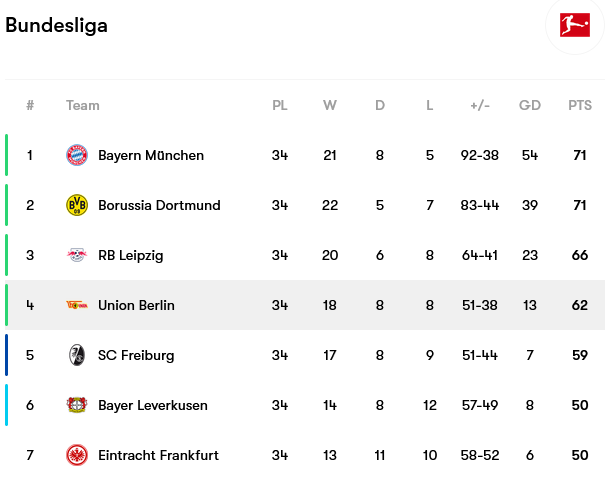Open Eintracht Frankfurt team page
The height and width of the screenshot is (478, 611).
coord(158,455)
